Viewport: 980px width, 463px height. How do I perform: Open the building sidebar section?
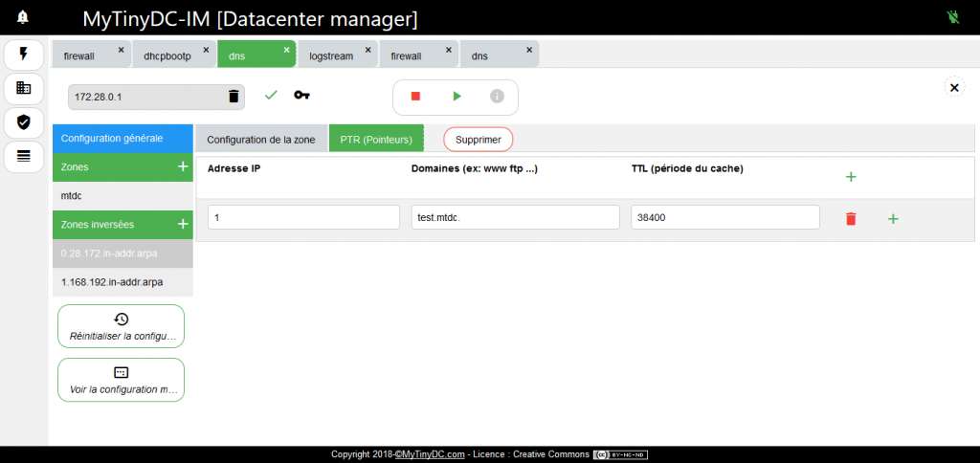pyautogui.click(x=24, y=88)
